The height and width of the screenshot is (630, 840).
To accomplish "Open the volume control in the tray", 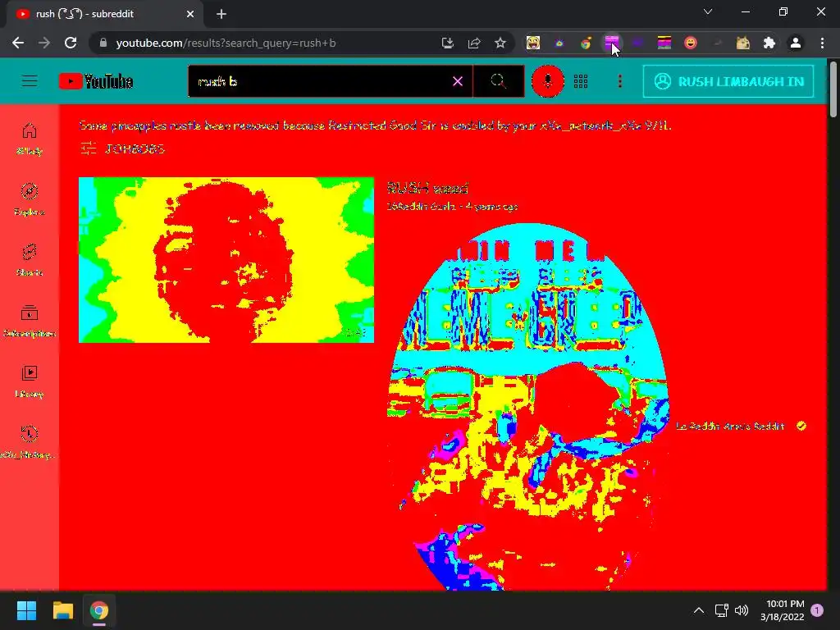I will 742,610.
